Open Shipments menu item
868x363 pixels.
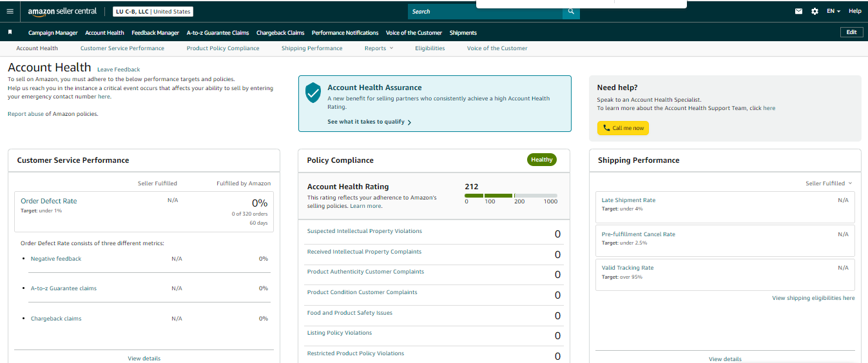point(463,33)
